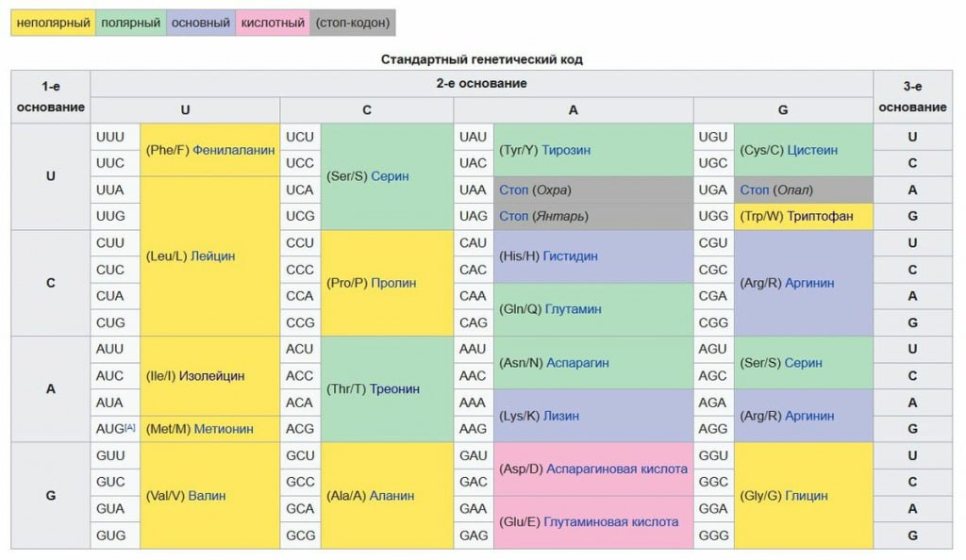Image resolution: width=966 pixels, height=560 pixels.
Task: Click the 2-е основание column header
Action: 482,84
